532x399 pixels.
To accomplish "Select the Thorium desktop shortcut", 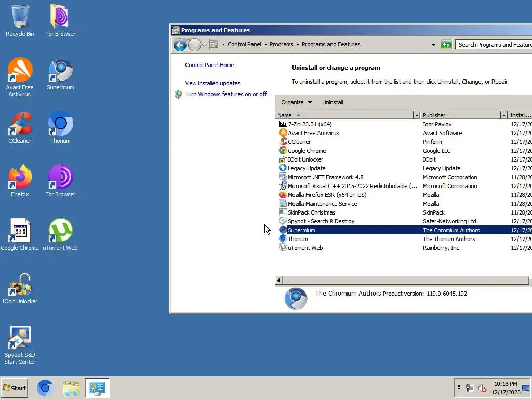I will coord(60,128).
